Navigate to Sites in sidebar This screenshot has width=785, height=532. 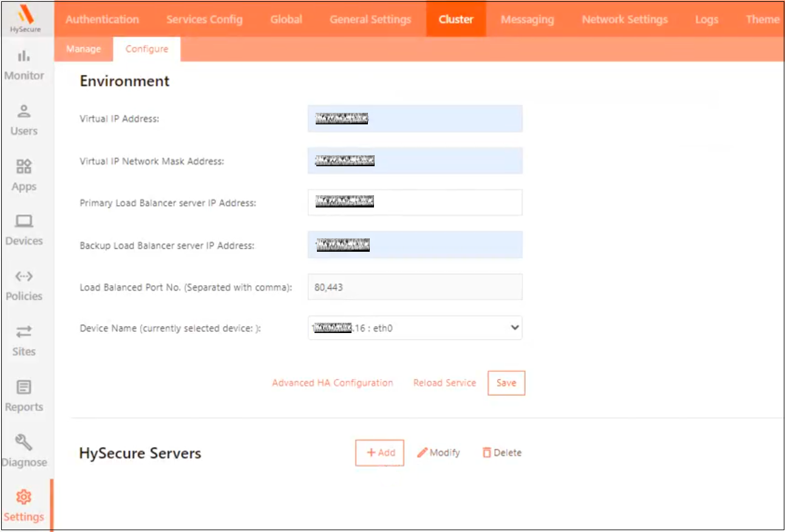pos(24,341)
